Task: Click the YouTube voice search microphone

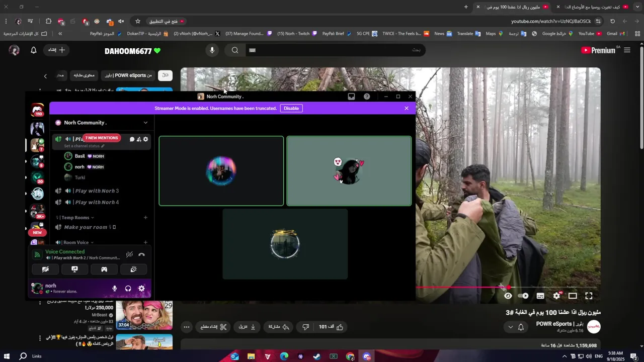Action: tap(212, 50)
